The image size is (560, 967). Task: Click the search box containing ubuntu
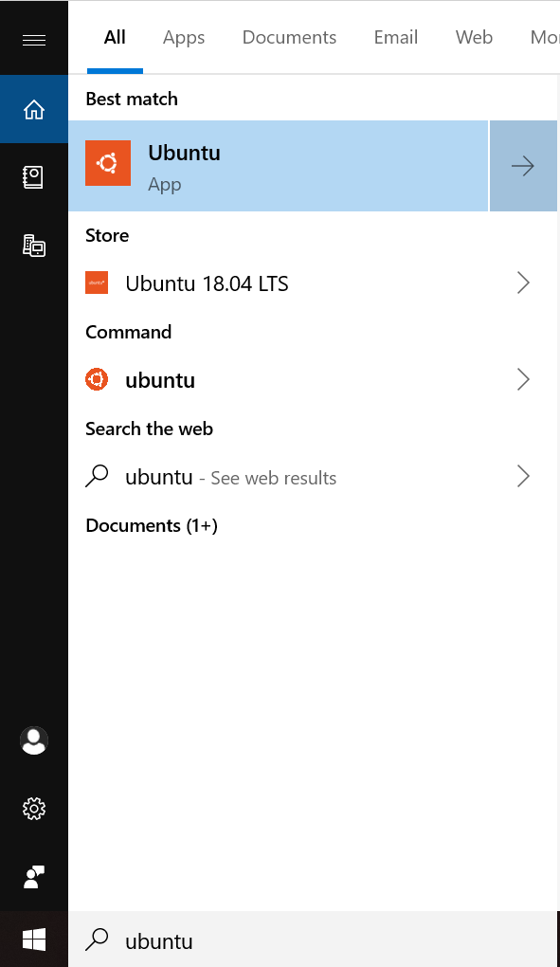(313, 940)
